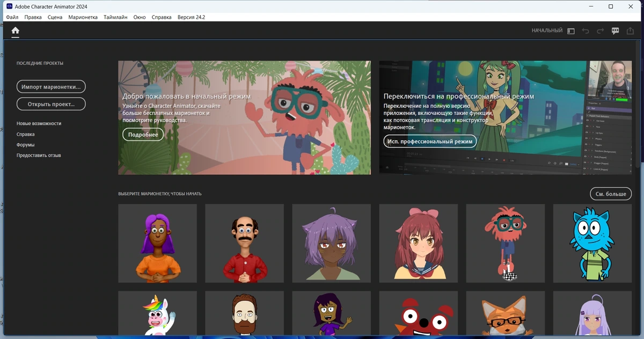
Task: Open the Предоставить отзыв link
Action: (x=39, y=156)
